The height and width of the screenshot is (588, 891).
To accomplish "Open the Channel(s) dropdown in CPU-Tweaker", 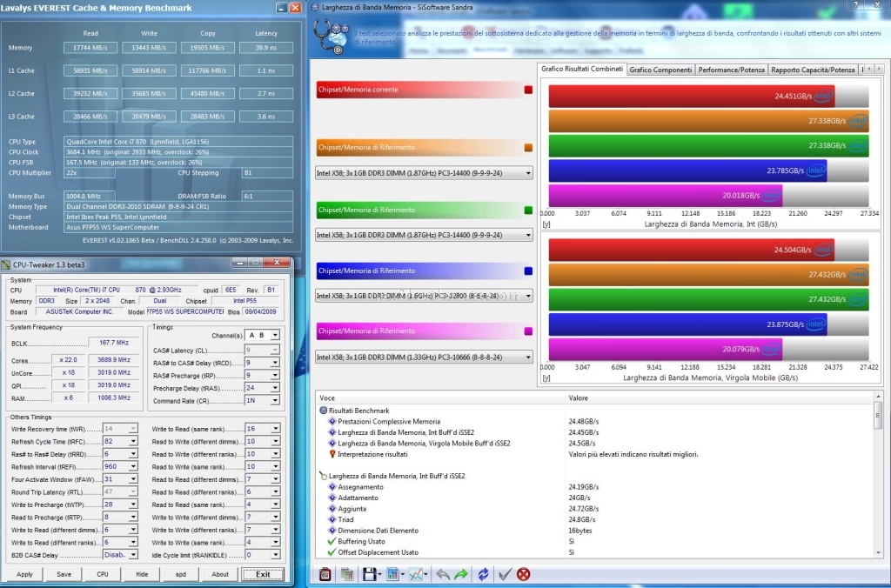I will (x=262, y=335).
